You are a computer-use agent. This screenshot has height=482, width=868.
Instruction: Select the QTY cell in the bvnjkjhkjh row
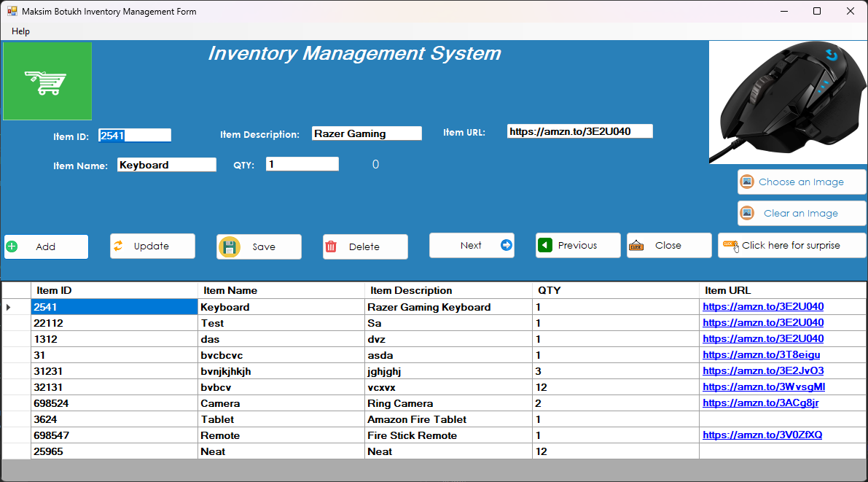pyautogui.click(x=616, y=371)
